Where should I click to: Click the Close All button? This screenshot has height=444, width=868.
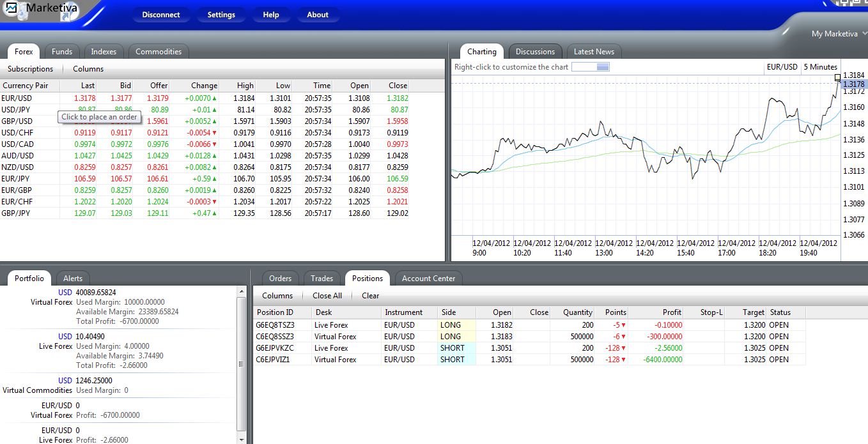tap(327, 296)
